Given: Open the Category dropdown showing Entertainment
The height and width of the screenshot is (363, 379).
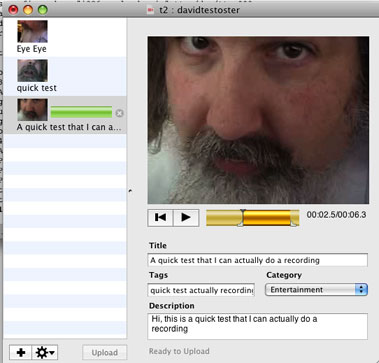Looking at the screenshot, I should pyautogui.click(x=316, y=290).
